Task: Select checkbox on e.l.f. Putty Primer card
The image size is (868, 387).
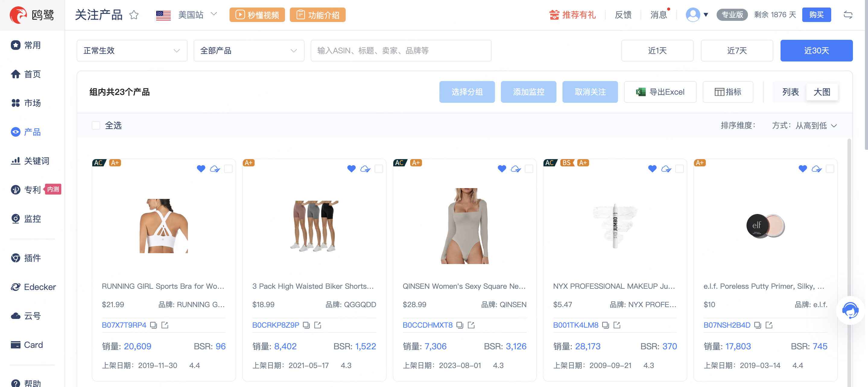Action: [x=830, y=168]
